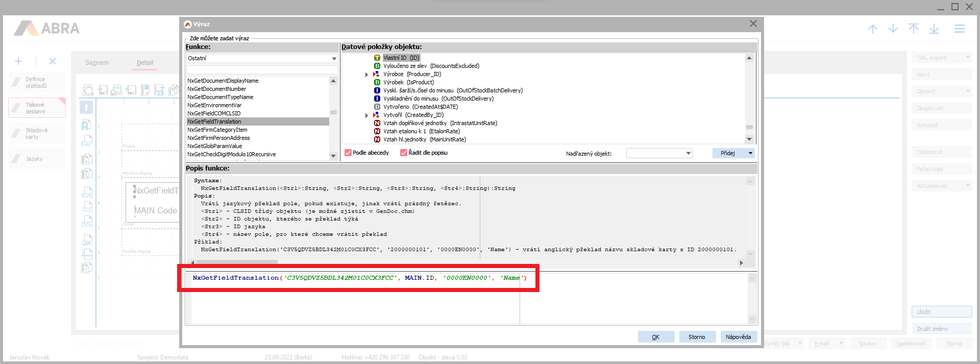Select NxGetFirmCategoryItem in the function list
This screenshot has height=364, width=980.
point(217,130)
